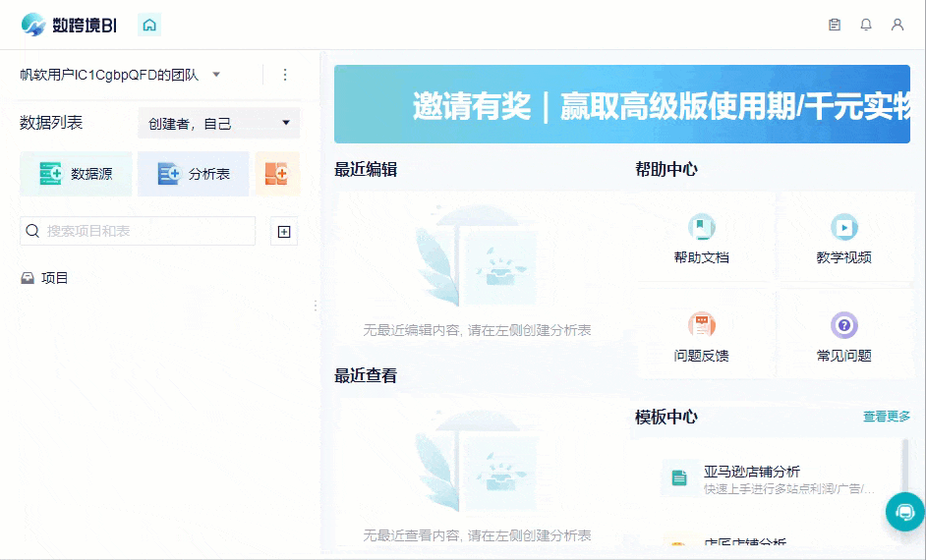The height and width of the screenshot is (560, 926).
Task: Click the 最近编辑 heading
Action: [366, 169]
